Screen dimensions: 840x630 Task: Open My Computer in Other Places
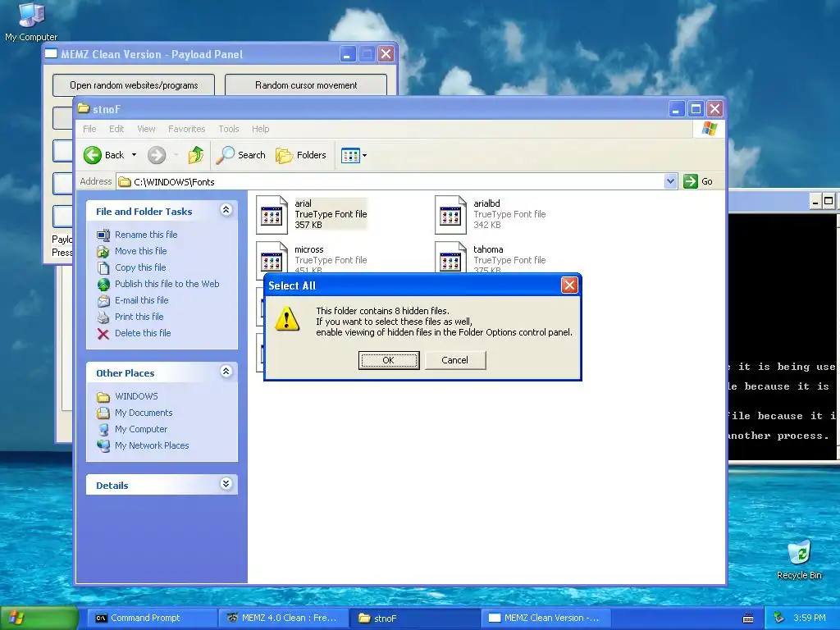[141, 429]
